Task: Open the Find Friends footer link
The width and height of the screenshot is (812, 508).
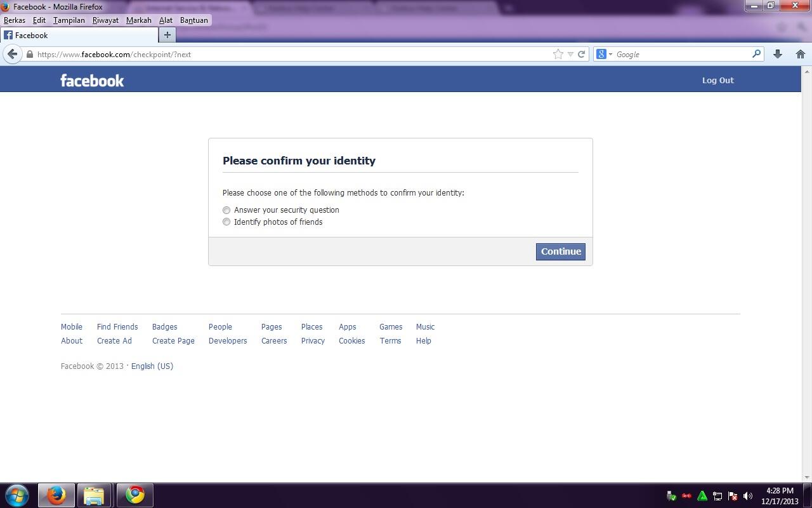Action: (x=117, y=327)
